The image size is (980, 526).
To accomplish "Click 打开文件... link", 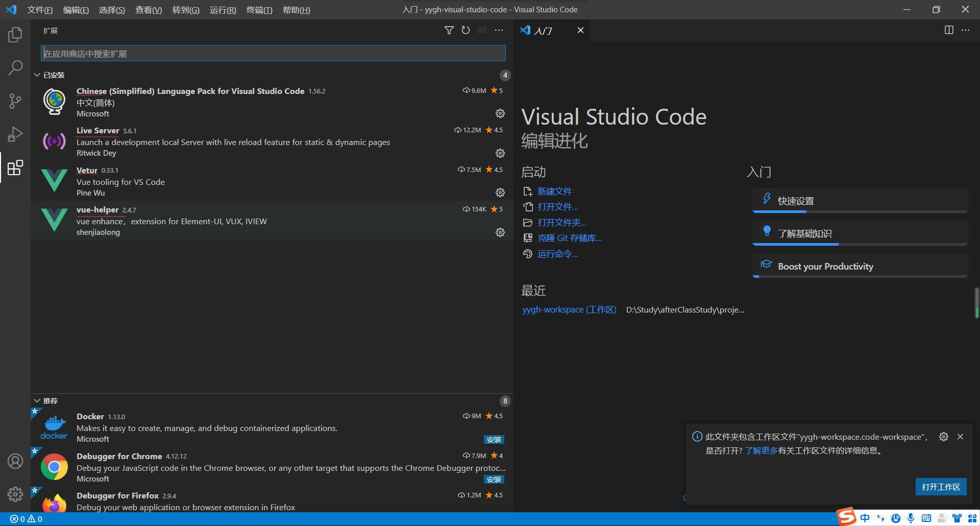I will pyautogui.click(x=557, y=207).
